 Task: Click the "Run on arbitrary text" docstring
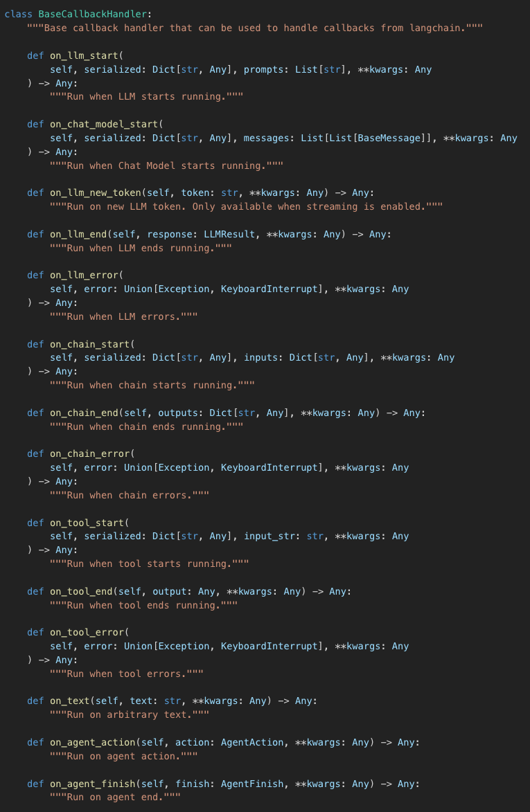(129, 714)
